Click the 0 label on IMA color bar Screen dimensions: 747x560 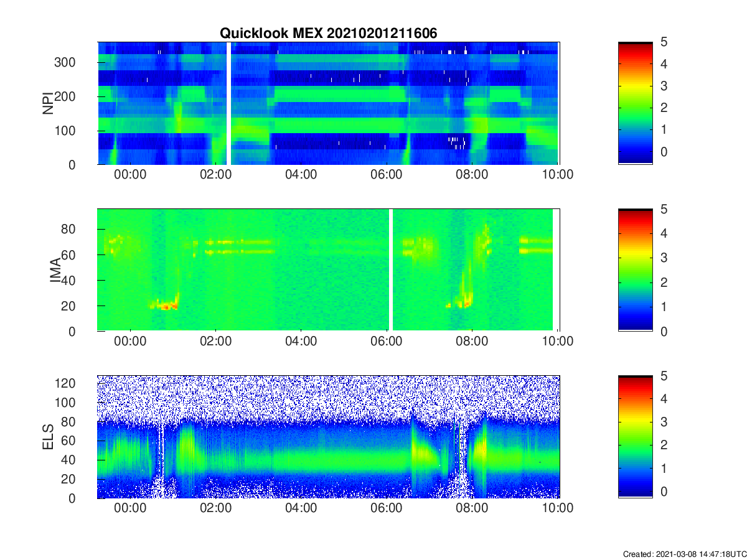[x=664, y=332]
